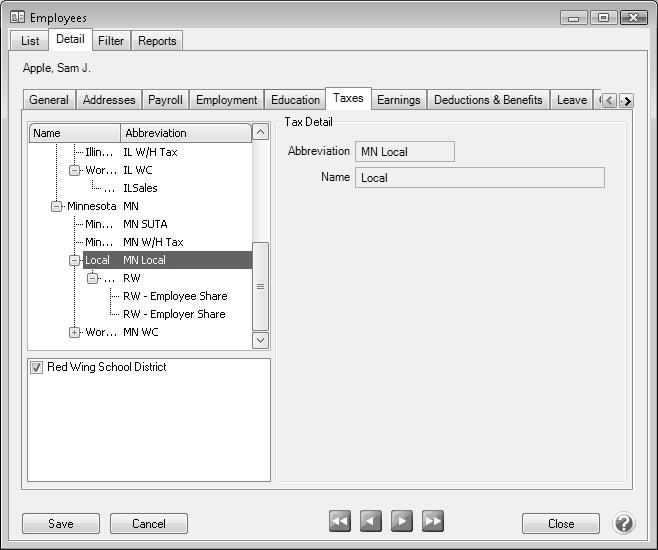Go to previous employee record
The width and height of the screenshot is (658, 550).
371,521
